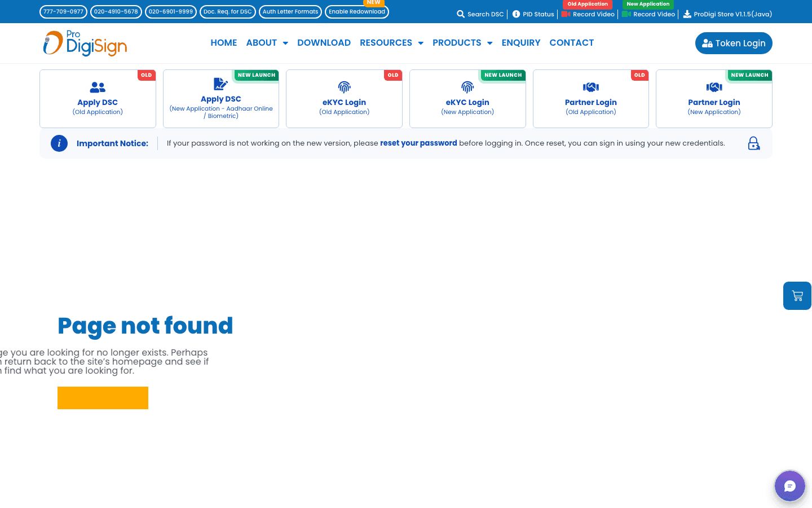Click phone number 020-6901-9999
Viewport: 812px width, 508px height.
pos(171,12)
